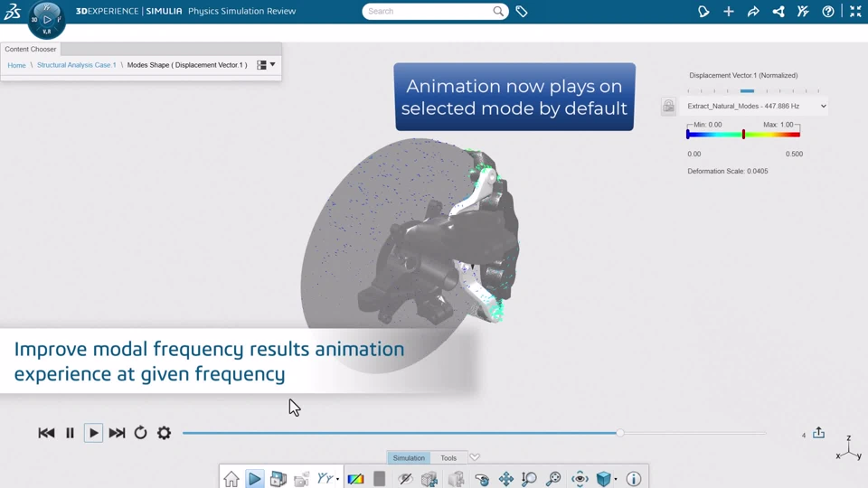Screen dimensions: 868x488
Task: Click the play simulation icon in bottom toolbar
Action: 255,479
